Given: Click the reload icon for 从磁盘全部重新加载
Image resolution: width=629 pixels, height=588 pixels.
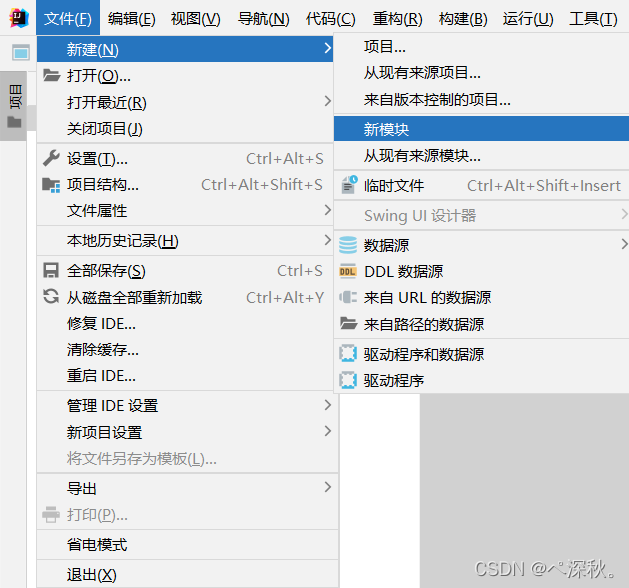Looking at the screenshot, I should (x=51, y=297).
